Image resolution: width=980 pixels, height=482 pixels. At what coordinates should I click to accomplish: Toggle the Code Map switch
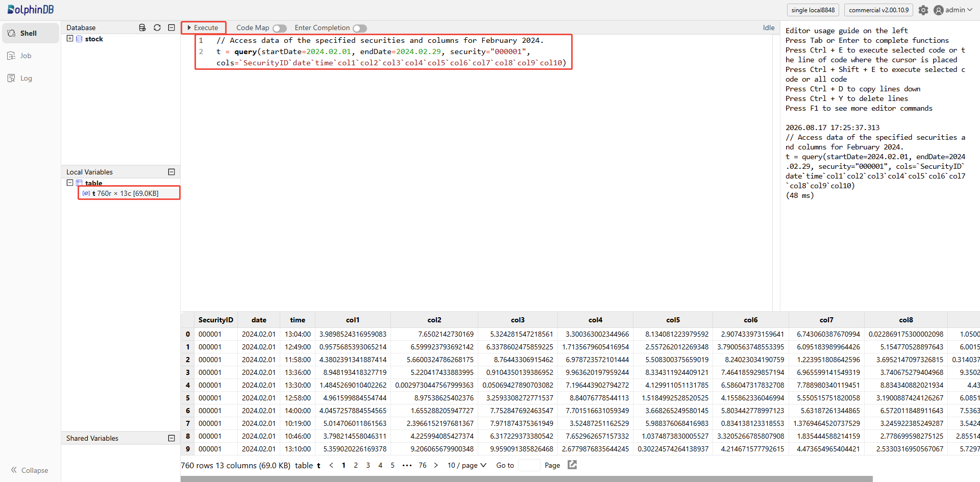[x=280, y=28]
